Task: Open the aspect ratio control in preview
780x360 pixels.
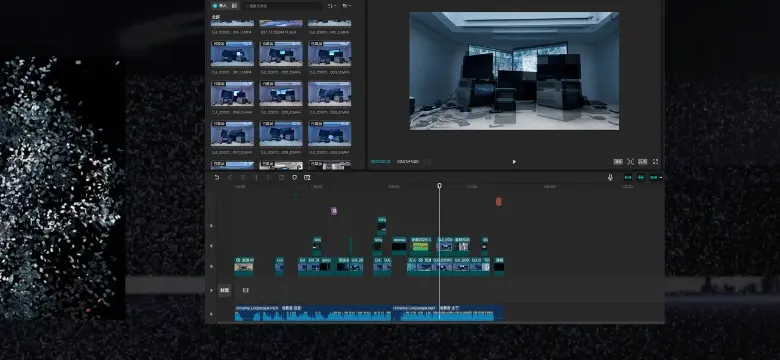Action: (x=643, y=162)
